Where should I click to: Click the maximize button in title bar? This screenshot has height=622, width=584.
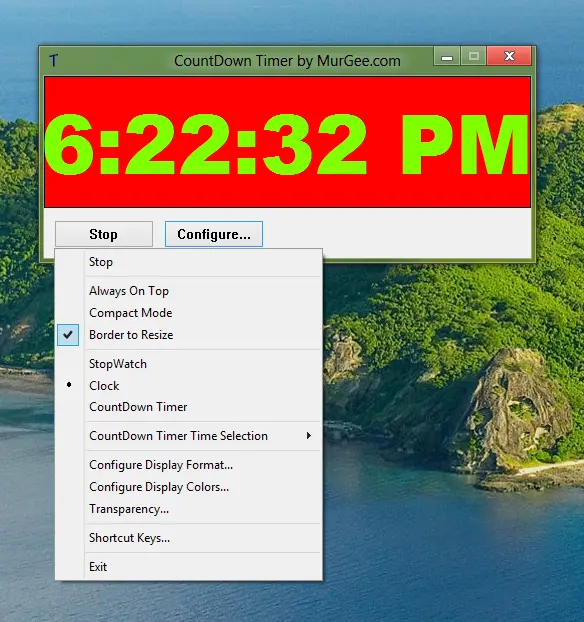point(473,56)
